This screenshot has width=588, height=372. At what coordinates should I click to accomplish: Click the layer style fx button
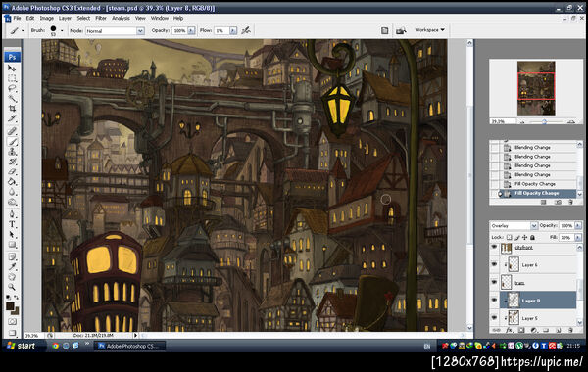509,330
